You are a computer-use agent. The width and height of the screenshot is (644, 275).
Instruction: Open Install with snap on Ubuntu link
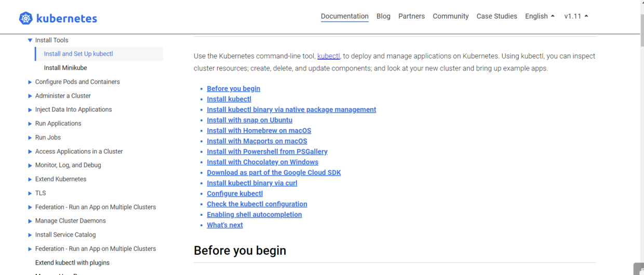pos(249,120)
